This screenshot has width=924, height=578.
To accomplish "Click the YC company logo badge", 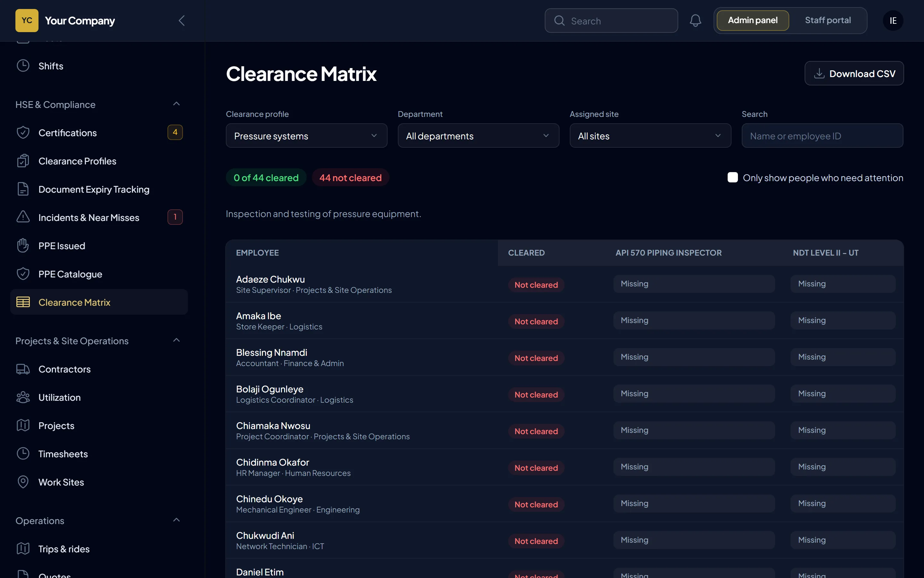I will tap(27, 20).
